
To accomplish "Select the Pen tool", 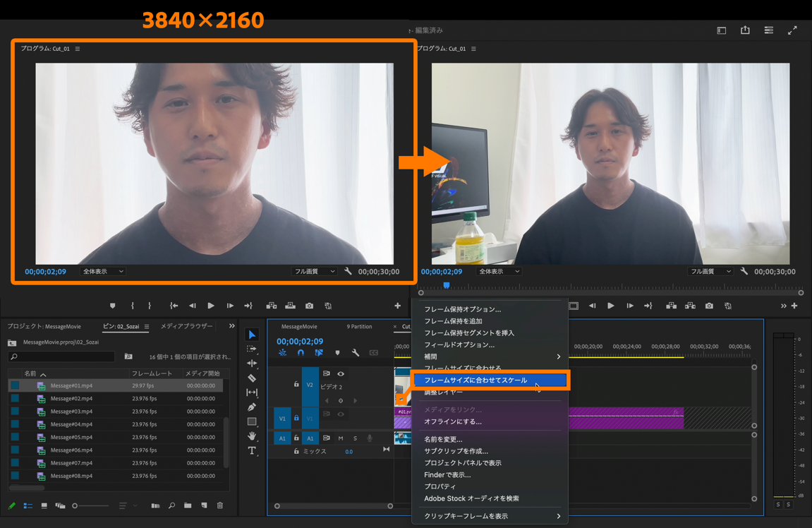I will click(x=252, y=407).
